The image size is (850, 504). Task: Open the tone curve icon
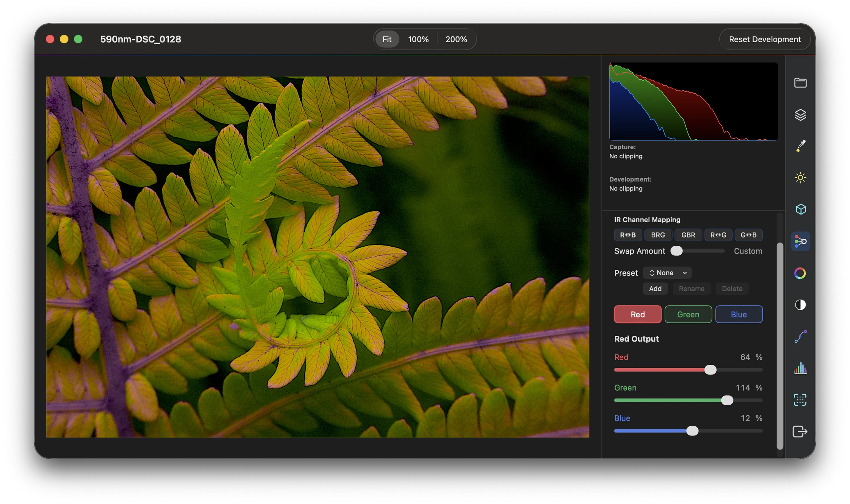click(800, 337)
